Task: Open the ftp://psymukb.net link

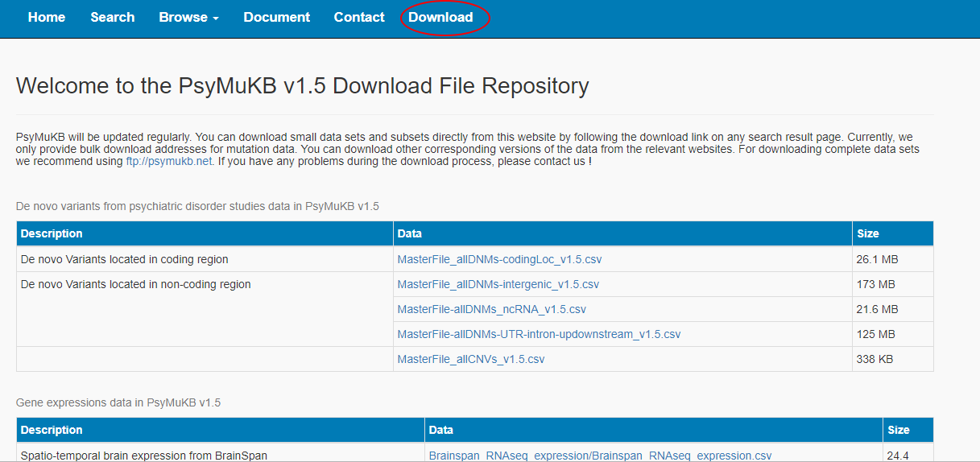Action: tap(169, 161)
